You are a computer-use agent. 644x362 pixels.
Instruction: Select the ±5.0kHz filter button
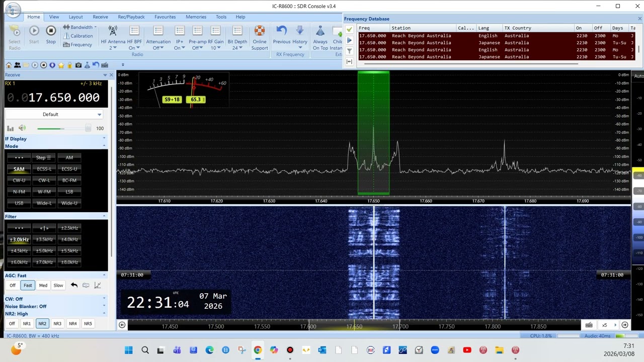click(x=44, y=251)
